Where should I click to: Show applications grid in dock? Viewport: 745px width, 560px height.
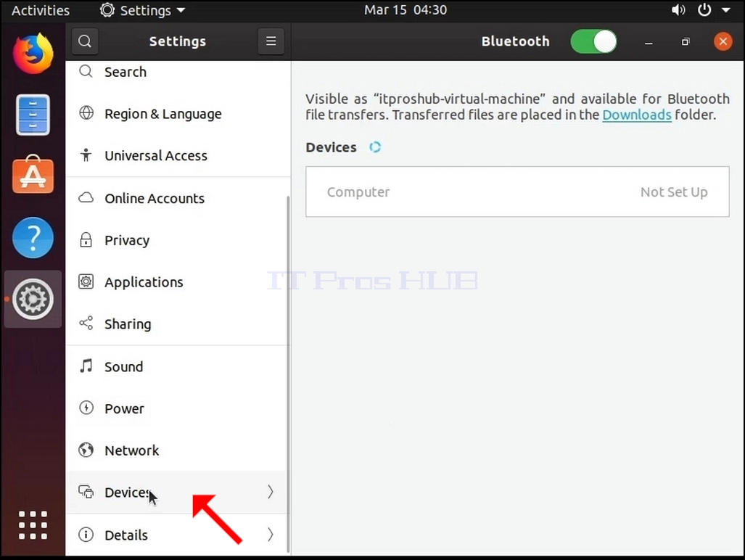point(33,525)
